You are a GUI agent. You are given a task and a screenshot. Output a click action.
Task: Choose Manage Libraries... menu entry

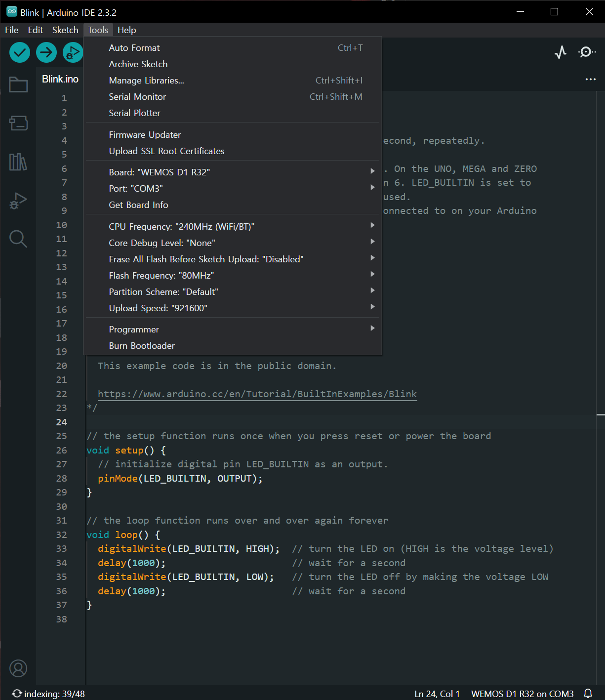coord(233,80)
